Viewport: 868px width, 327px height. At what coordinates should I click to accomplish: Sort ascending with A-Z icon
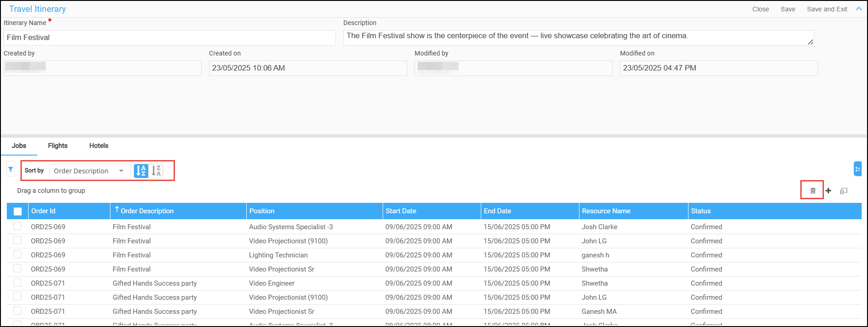coord(141,171)
